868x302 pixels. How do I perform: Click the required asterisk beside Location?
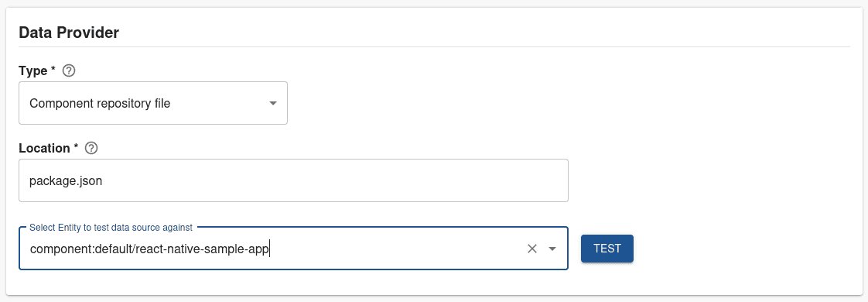point(76,147)
